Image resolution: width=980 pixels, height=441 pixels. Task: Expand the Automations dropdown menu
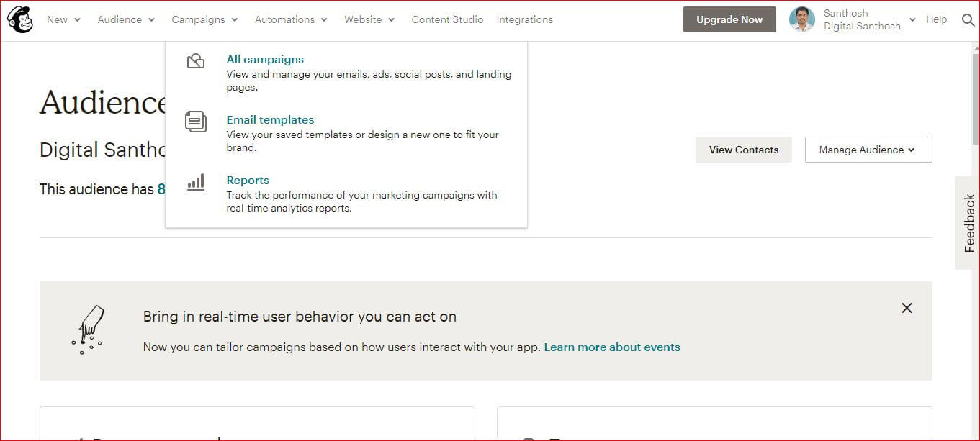(291, 19)
